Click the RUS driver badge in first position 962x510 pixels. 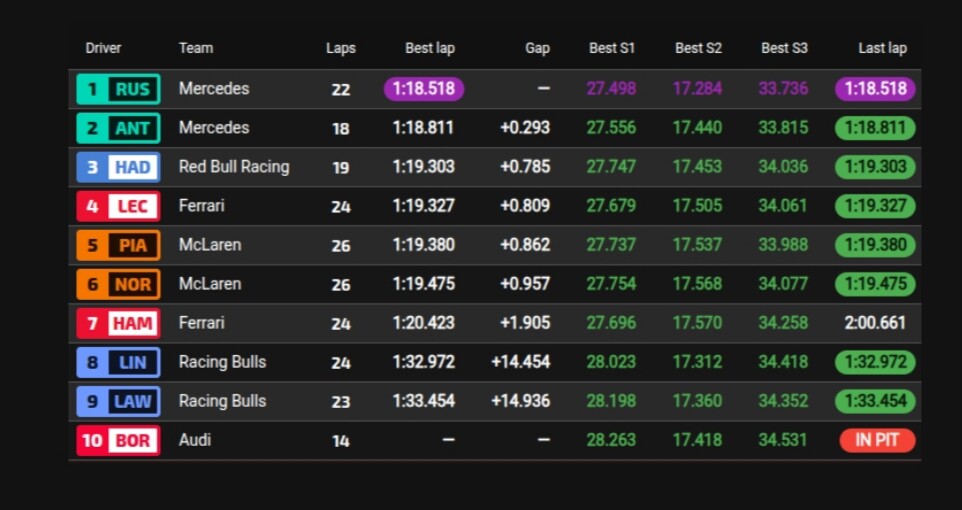coord(118,89)
